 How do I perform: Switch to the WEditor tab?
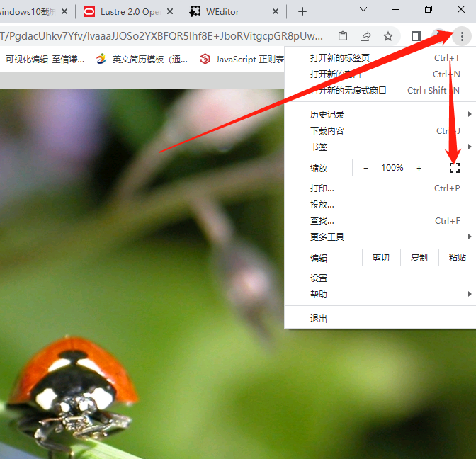[x=234, y=11]
